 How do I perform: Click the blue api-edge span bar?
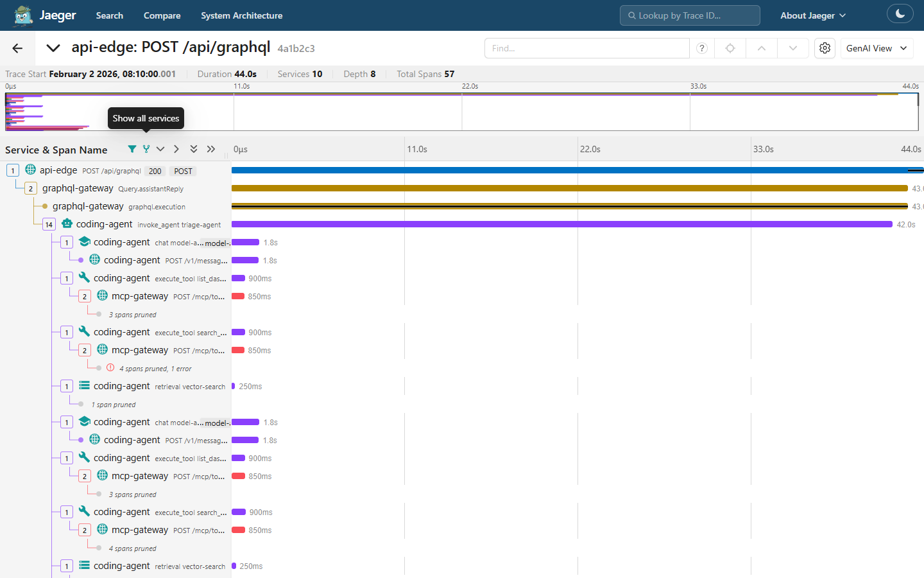click(577, 170)
